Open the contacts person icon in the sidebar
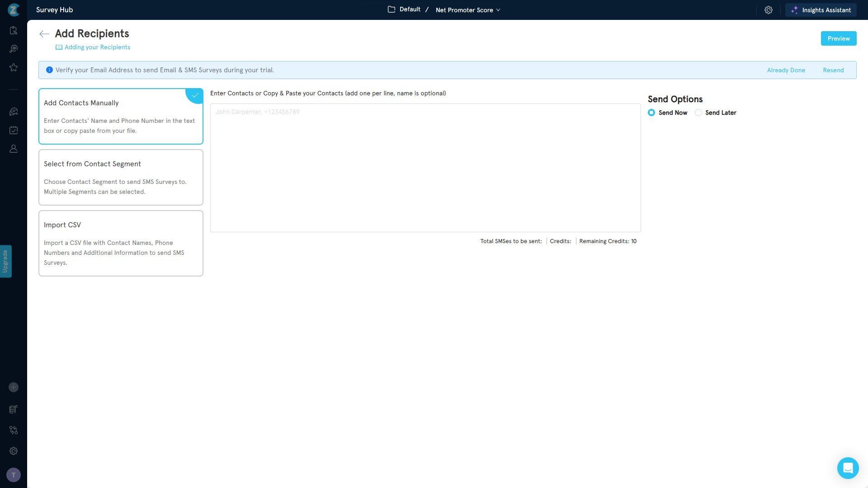Screen dimensions: 868x488 pyautogui.click(x=14, y=149)
